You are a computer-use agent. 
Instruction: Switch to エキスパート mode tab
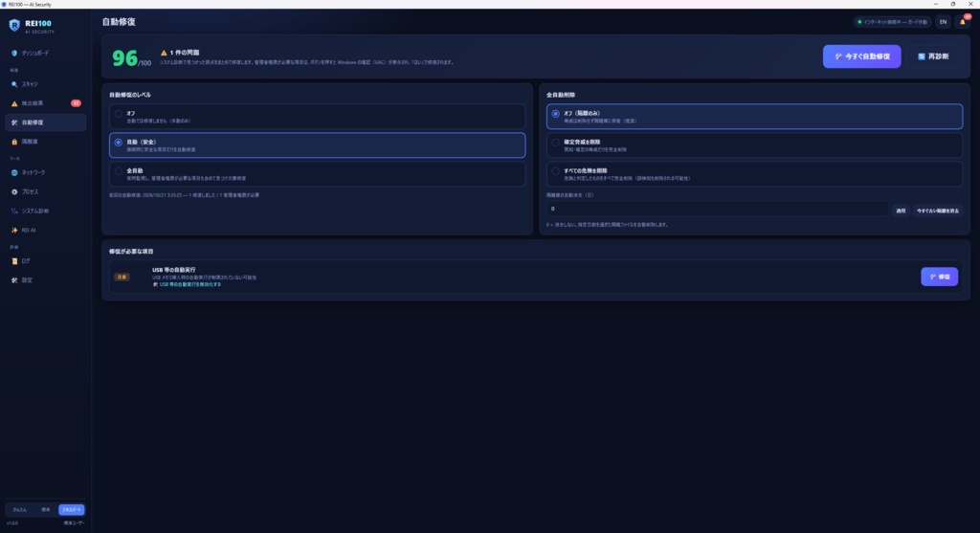[71, 510]
